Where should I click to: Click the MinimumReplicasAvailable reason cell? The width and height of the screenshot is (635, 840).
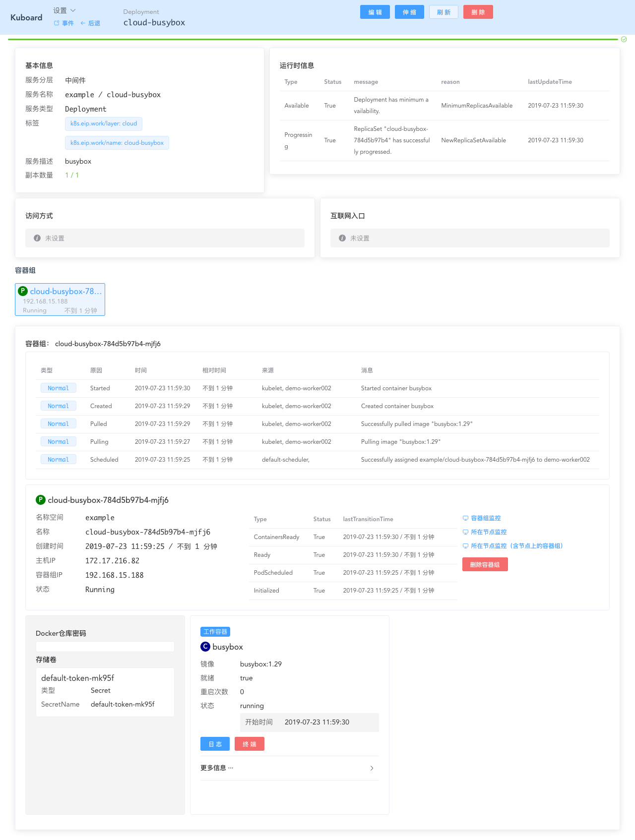pyautogui.click(x=477, y=106)
